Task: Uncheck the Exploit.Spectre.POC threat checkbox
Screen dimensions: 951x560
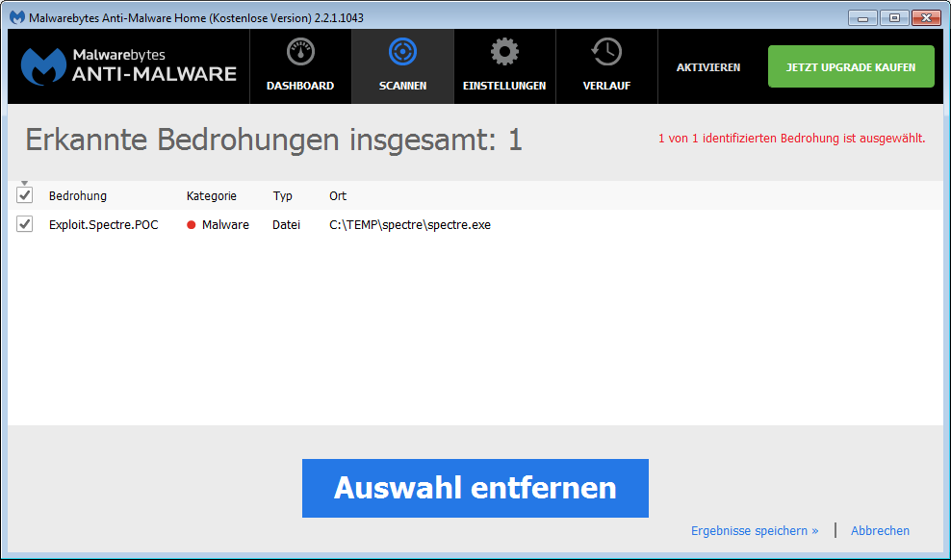Action: pyautogui.click(x=24, y=224)
